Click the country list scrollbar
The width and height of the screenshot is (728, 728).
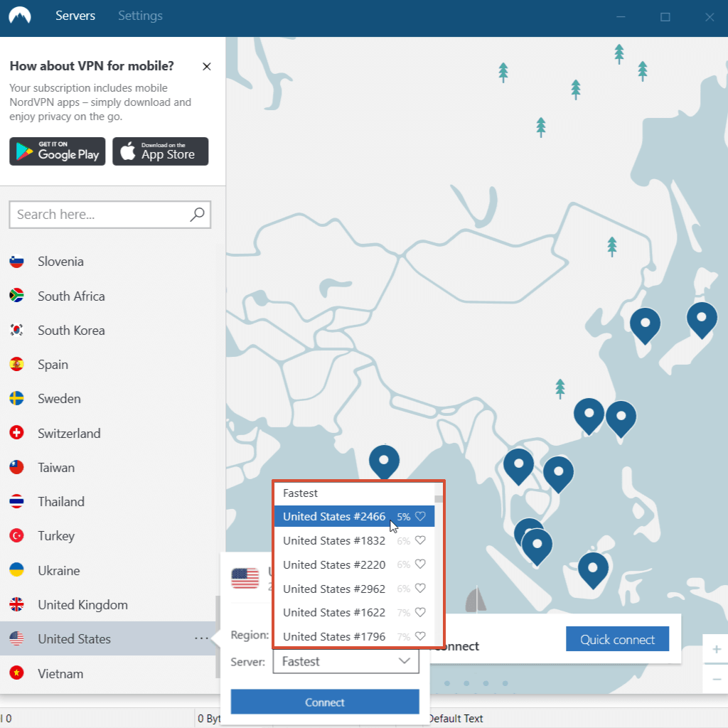(218, 636)
